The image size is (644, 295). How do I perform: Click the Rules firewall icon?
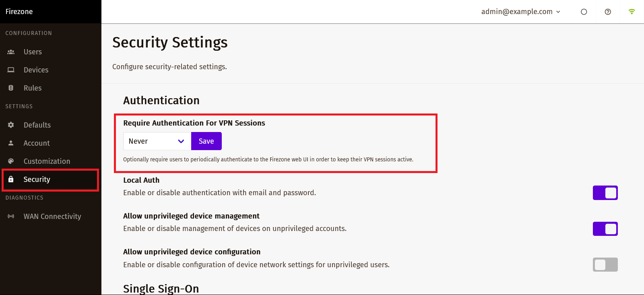11,88
